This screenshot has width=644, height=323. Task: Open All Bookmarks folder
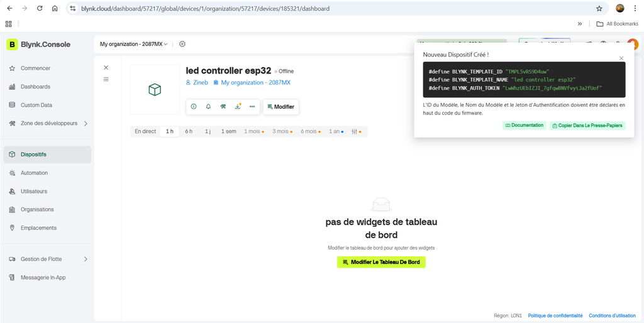pyautogui.click(x=617, y=24)
